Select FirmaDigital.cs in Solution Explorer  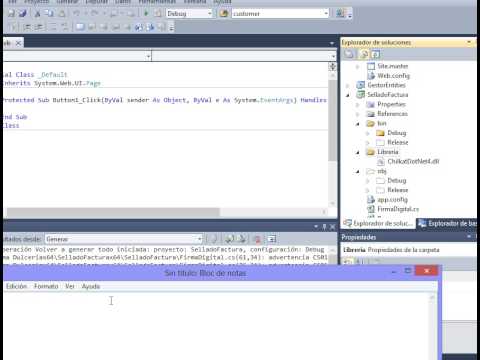click(x=398, y=209)
